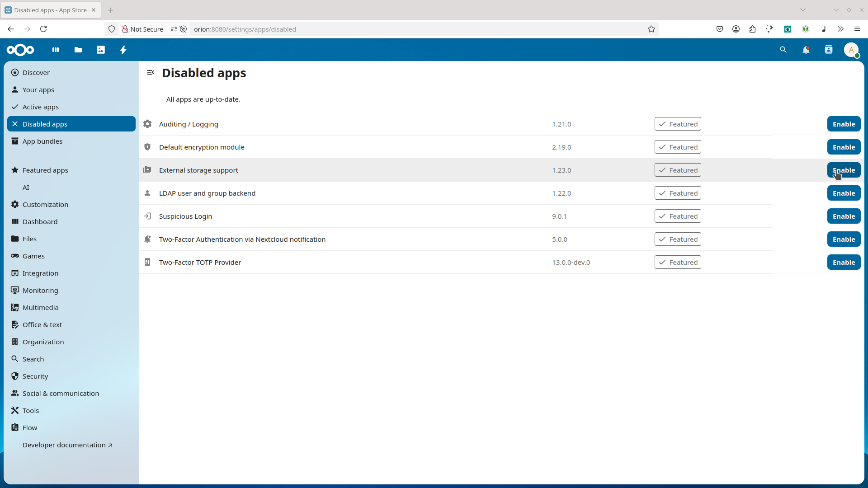Open the browser extensions puzzle icon
This screenshot has height=488, width=868.
click(752, 29)
